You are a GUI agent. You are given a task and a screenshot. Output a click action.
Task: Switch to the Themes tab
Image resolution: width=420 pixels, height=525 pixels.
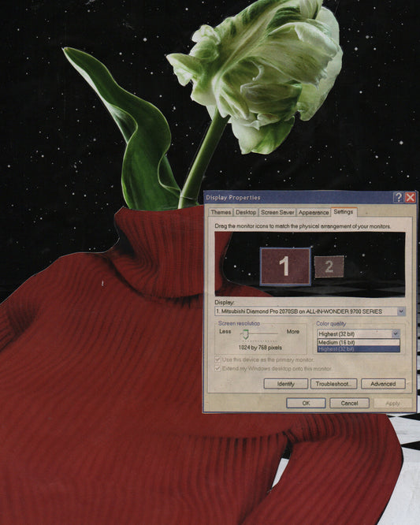coord(221,212)
